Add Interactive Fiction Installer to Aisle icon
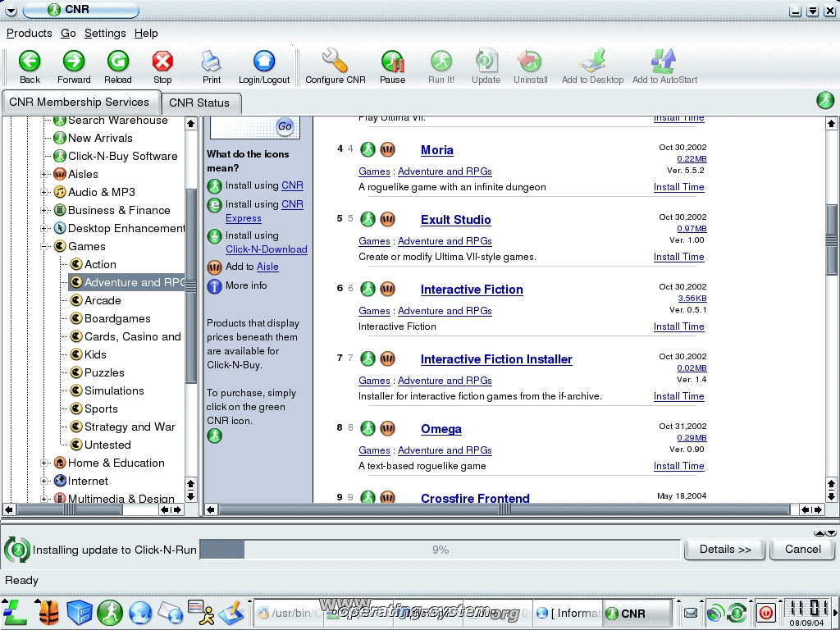This screenshot has width=840, height=630. pyautogui.click(x=387, y=358)
